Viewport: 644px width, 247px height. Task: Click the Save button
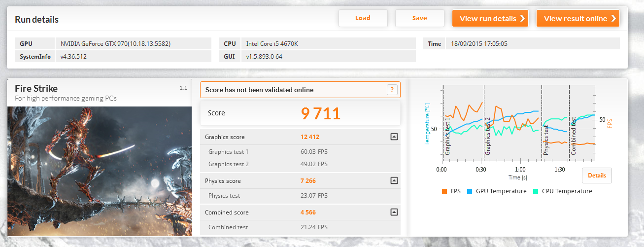[420, 18]
